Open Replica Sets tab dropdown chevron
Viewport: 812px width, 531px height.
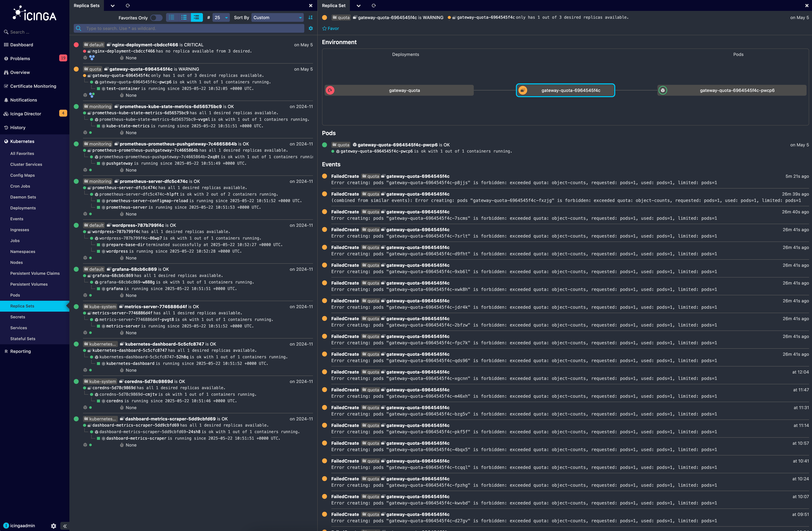[113, 5]
